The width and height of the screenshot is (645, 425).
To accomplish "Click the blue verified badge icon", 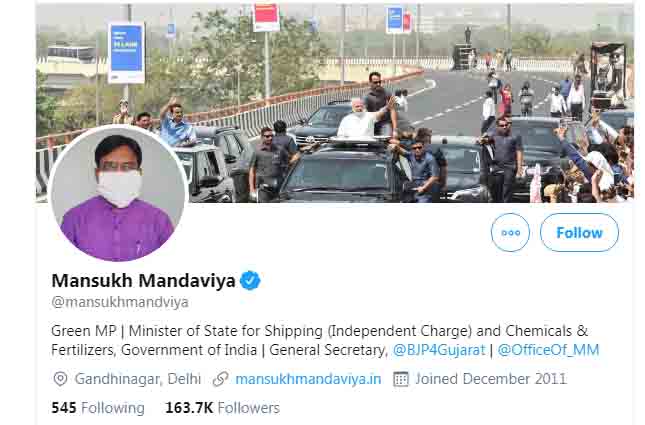I will click(x=250, y=281).
